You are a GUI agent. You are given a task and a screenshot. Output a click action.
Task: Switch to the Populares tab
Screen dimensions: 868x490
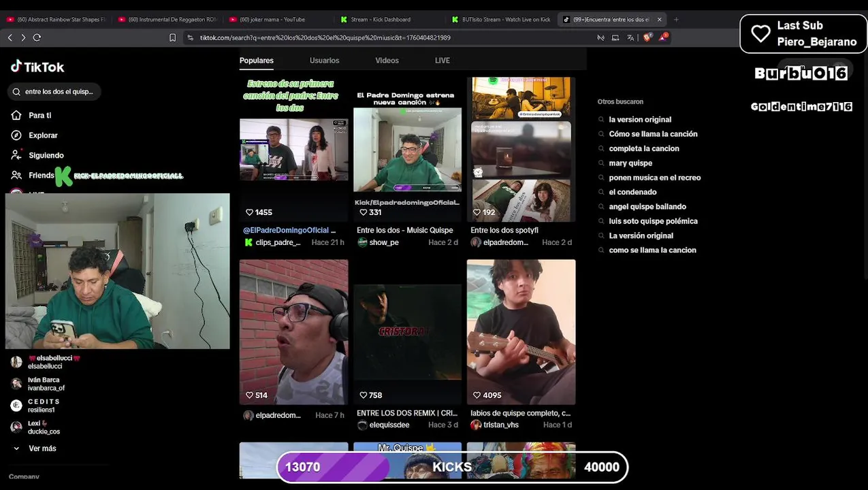coord(257,61)
